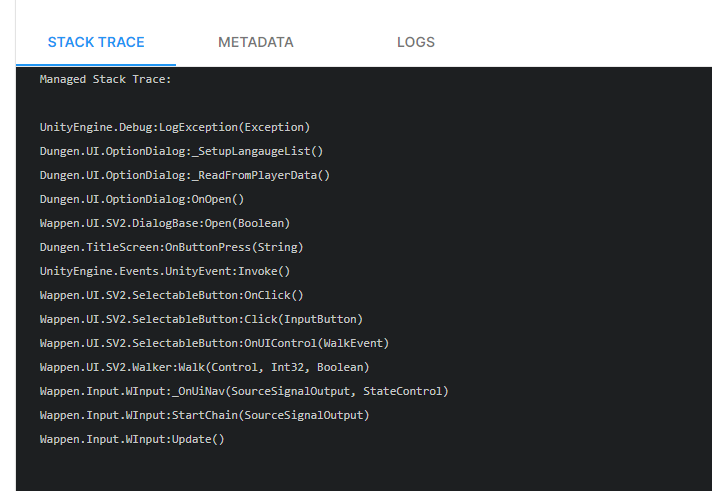The height and width of the screenshot is (491, 712).
Task: Click the TitleScreen:OnButtonPress(String) frame
Action: [171, 247]
